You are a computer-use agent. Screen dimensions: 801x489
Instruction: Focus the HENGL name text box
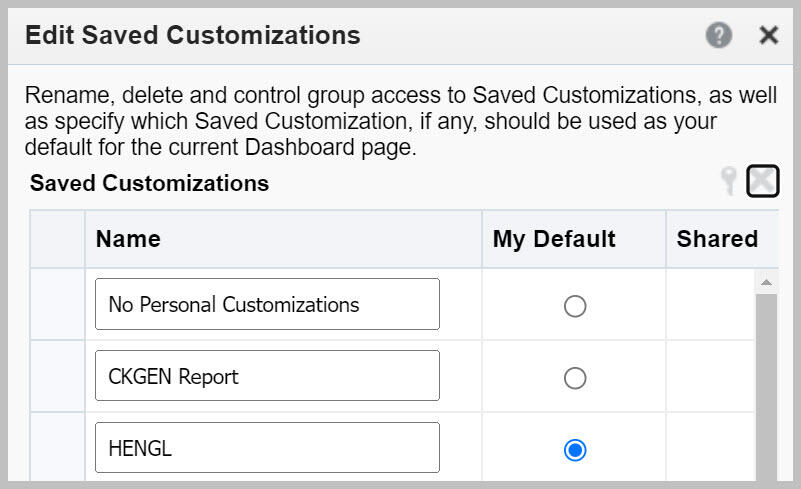coord(267,448)
